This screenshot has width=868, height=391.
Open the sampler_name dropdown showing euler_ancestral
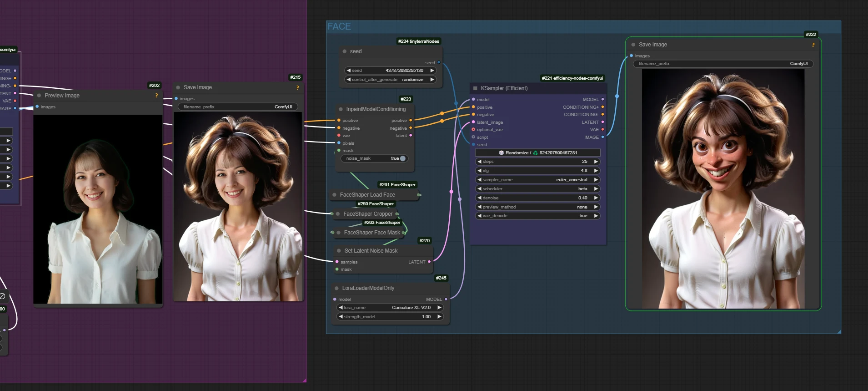point(537,180)
